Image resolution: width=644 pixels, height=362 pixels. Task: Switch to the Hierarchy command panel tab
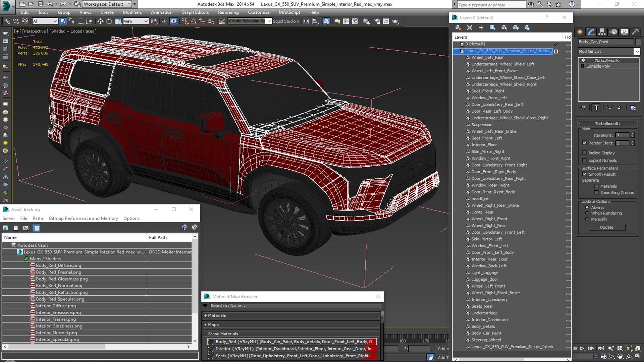pyautogui.click(x=602, y=32)
